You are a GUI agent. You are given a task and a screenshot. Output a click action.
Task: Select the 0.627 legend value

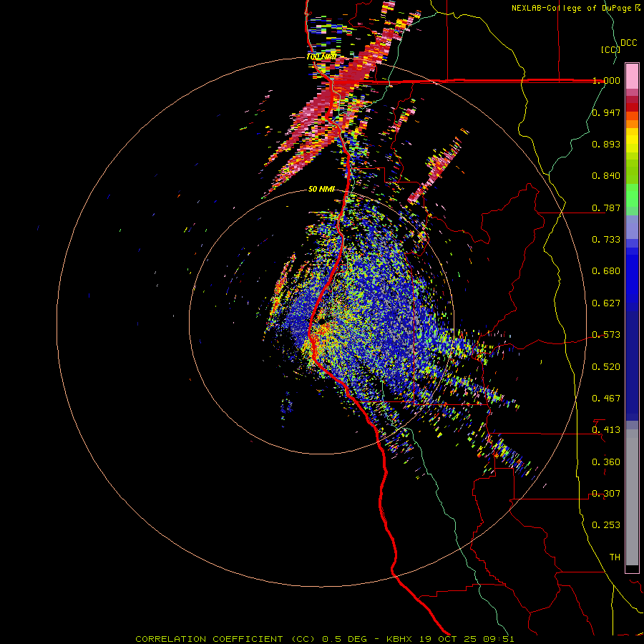pyautogui.click(x=606, y=303)
